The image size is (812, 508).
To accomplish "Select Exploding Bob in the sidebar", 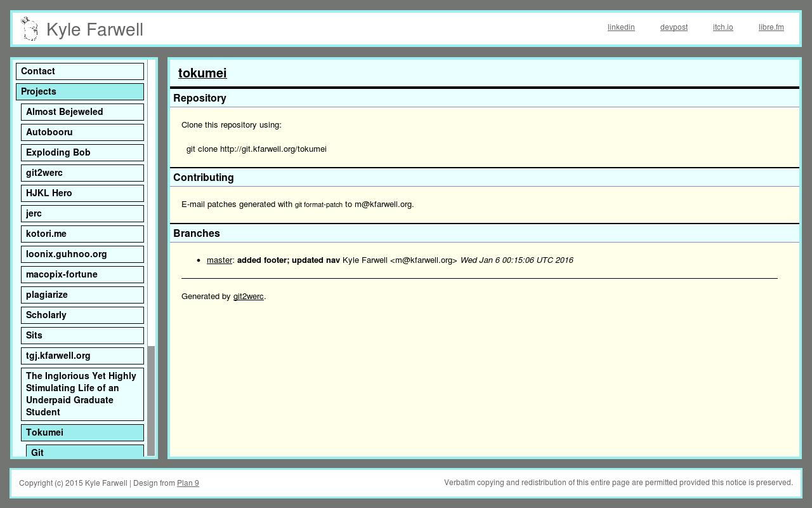I will [x=82, y=153].
